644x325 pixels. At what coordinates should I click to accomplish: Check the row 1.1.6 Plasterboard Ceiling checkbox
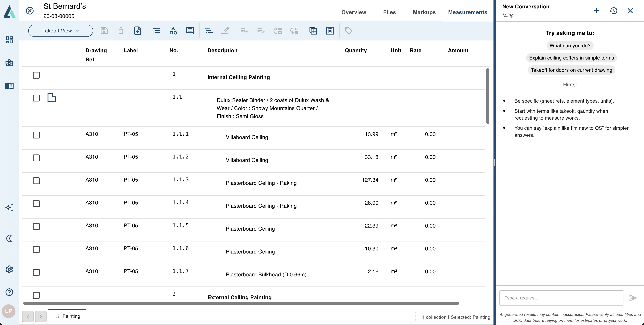tap(36, 249)
